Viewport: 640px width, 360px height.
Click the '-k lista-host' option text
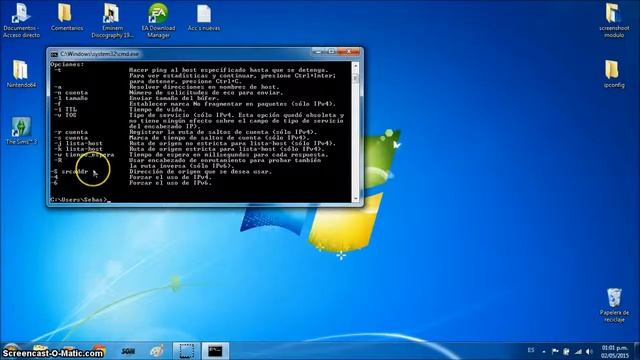[78, 149]
